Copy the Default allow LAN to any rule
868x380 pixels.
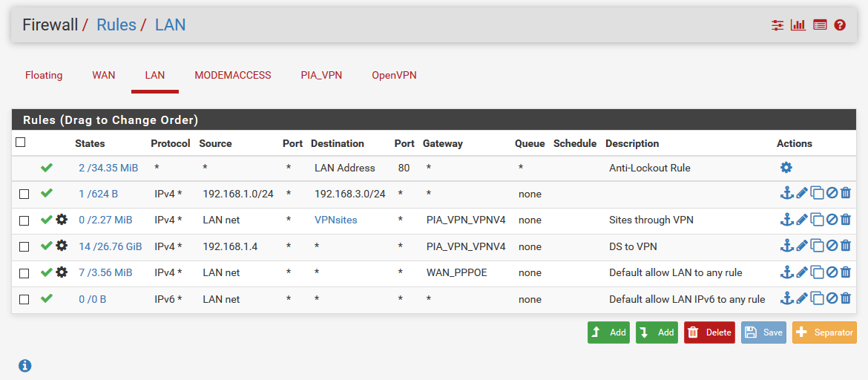(817, 272)
